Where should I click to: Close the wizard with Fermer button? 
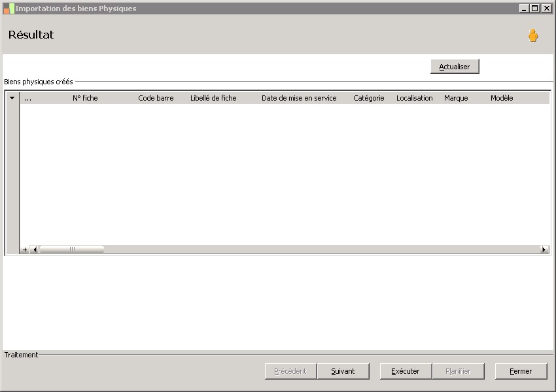521,371
